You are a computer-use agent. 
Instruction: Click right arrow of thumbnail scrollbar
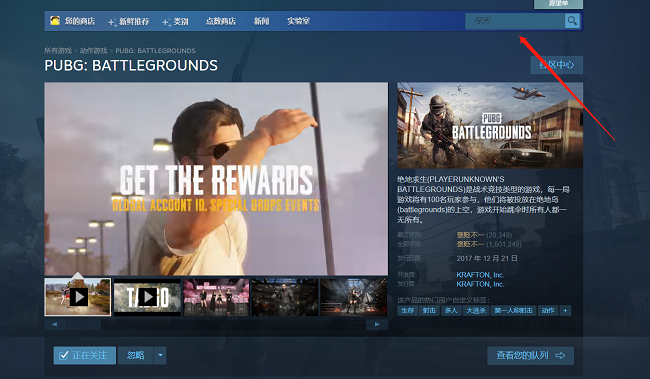(377, 324)
